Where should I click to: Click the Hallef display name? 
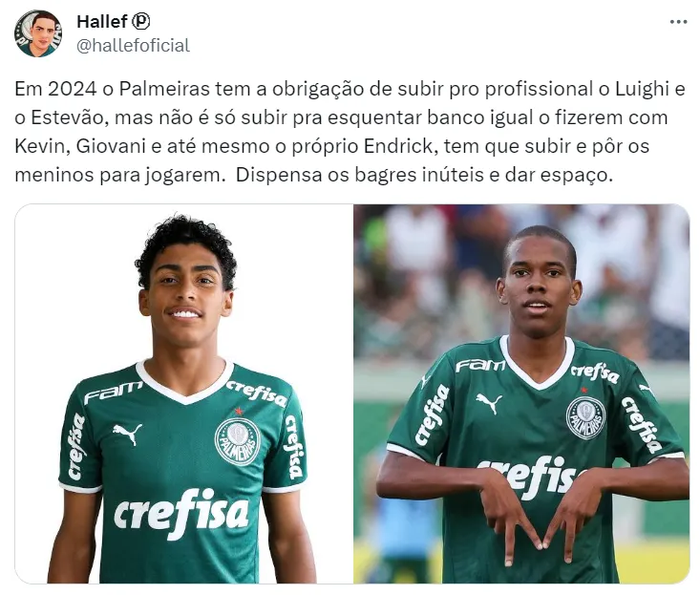[102, 21]
